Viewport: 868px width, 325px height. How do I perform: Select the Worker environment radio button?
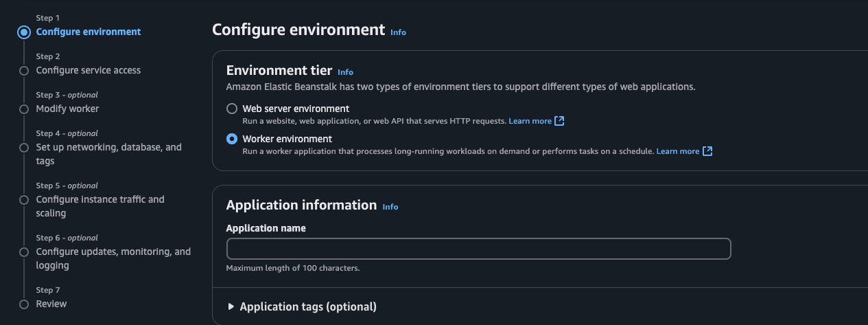point(232,139)
